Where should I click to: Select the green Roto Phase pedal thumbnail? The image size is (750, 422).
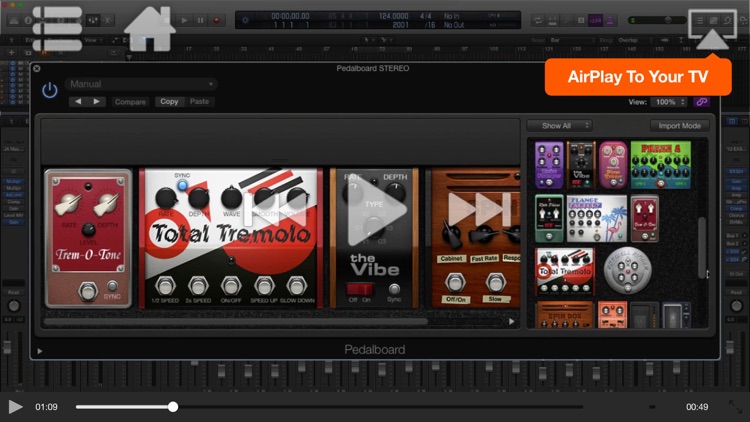coord(549,219)
